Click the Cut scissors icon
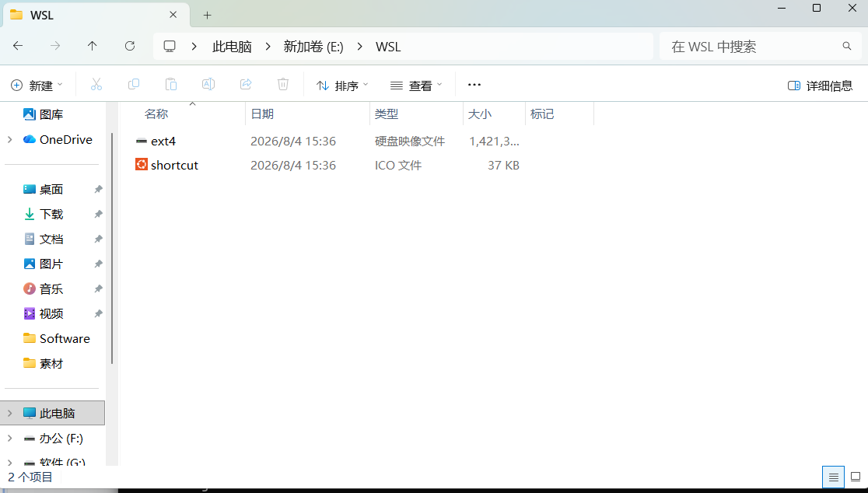 click(x=96, y=85)
